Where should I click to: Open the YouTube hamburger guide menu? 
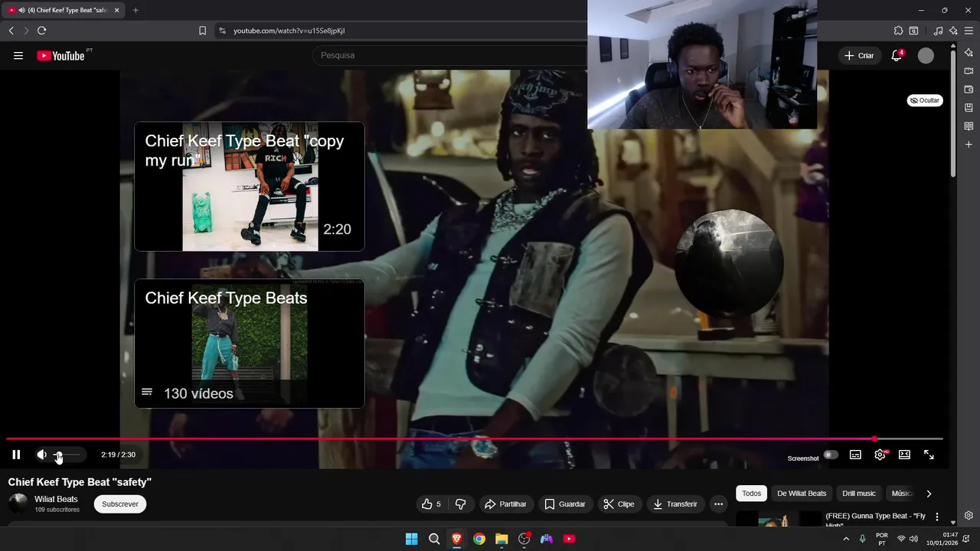pos(18,55)
